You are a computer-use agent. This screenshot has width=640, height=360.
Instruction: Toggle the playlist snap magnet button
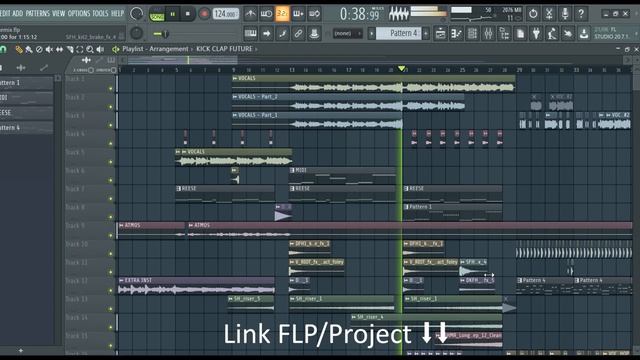click(3, 49)
